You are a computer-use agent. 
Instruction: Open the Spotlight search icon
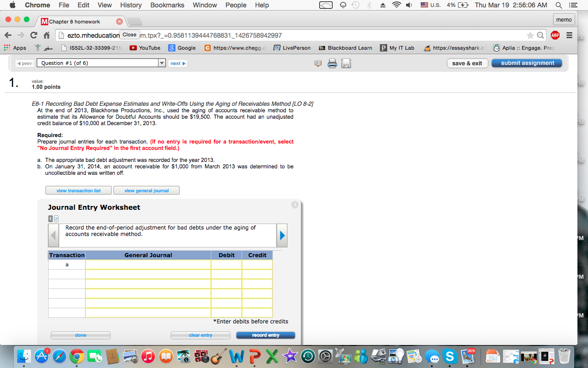tap(559, 5)
